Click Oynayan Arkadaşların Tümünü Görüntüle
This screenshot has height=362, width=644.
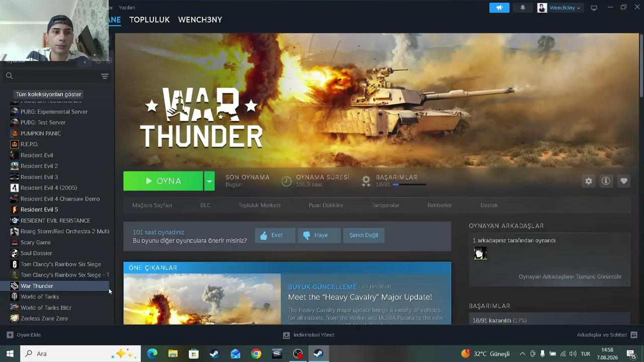point(570,277)
